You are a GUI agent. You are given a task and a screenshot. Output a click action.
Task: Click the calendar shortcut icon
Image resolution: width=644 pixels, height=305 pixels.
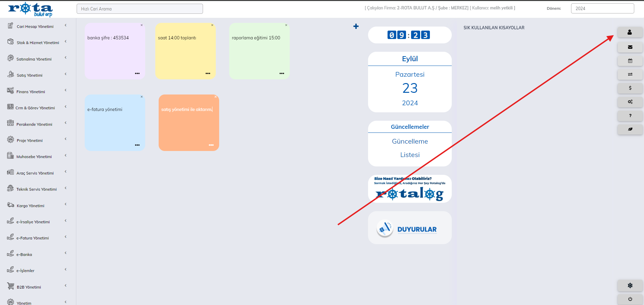[x=630, y=61]
